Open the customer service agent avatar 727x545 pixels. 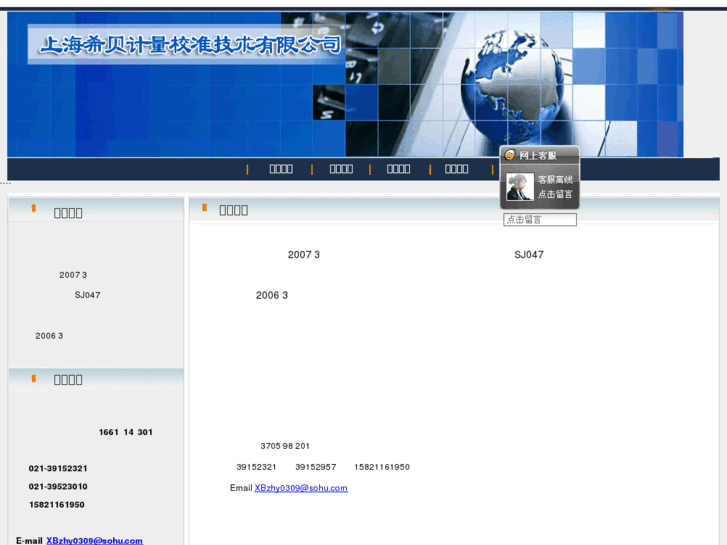520,186
